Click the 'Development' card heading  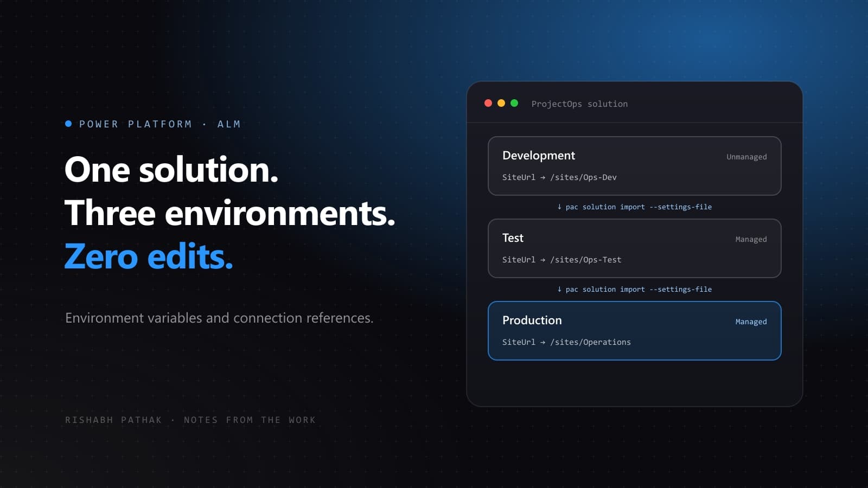pyautogui.click(x=539, y=156)
